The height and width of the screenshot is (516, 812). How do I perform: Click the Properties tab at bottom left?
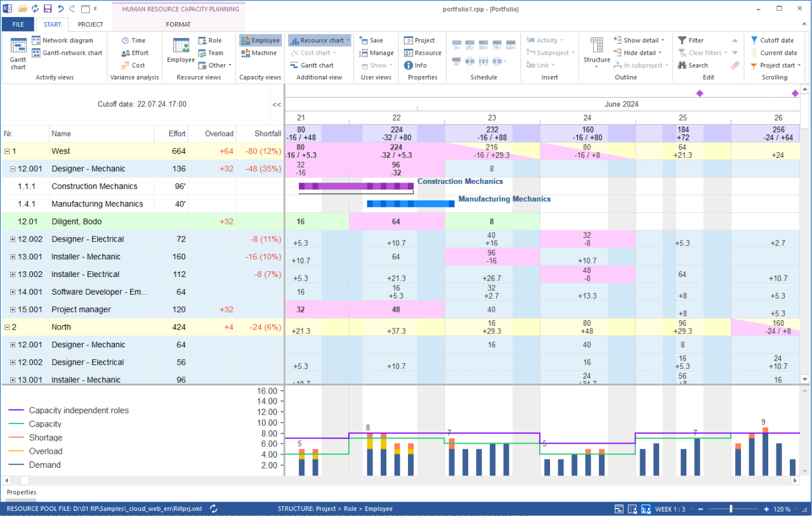coord(21,492)
